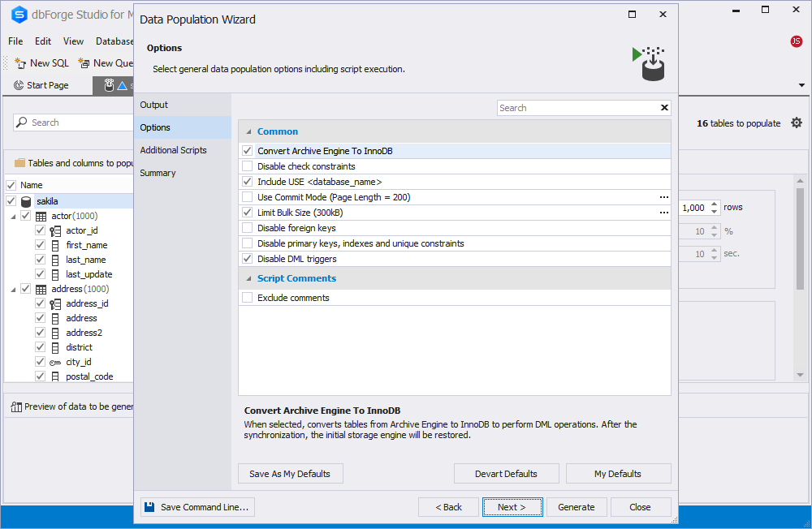The height and width of the screenshot is (529, 812).
Task: Click the Generate button
Action: [x=577, y=507]
